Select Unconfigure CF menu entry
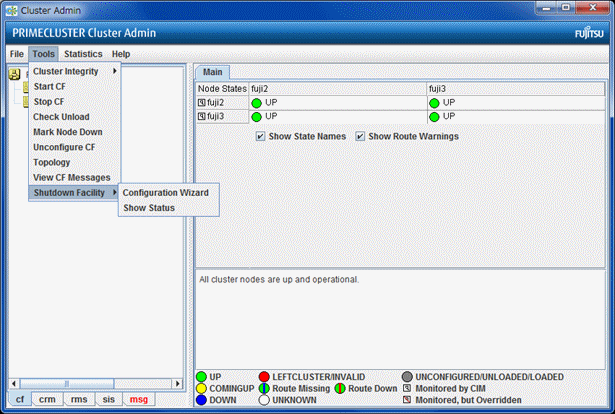615x414 pixels. [x=75, y=147]
